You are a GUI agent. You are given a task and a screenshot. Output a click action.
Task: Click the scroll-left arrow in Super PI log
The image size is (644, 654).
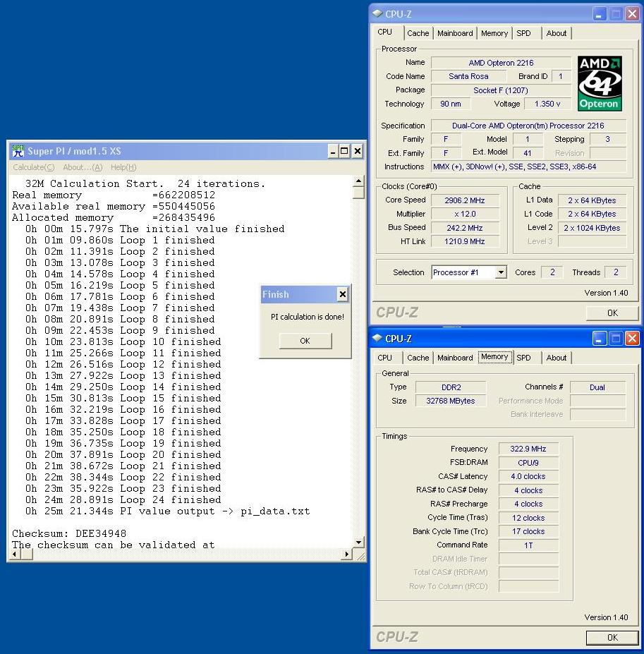(x=15, y=555)
